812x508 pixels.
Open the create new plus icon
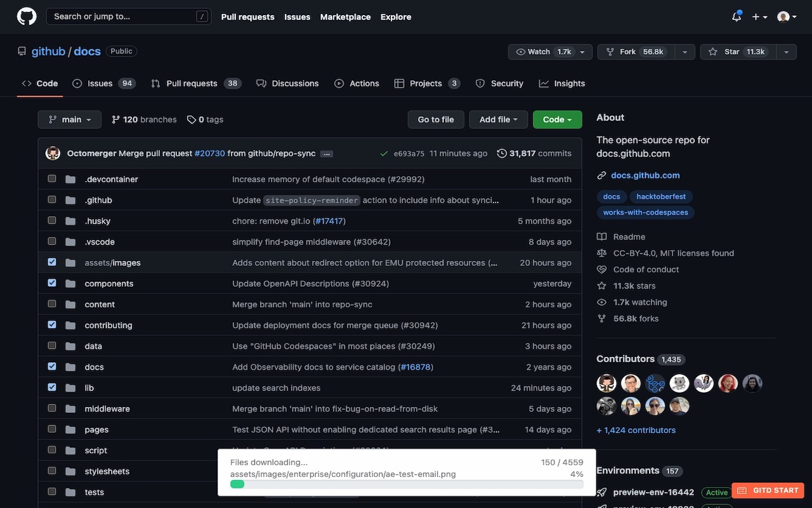point(756,17)
